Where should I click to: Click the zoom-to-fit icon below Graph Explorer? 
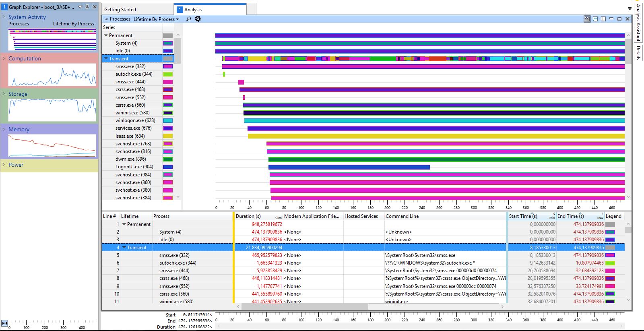click(4, 323)
